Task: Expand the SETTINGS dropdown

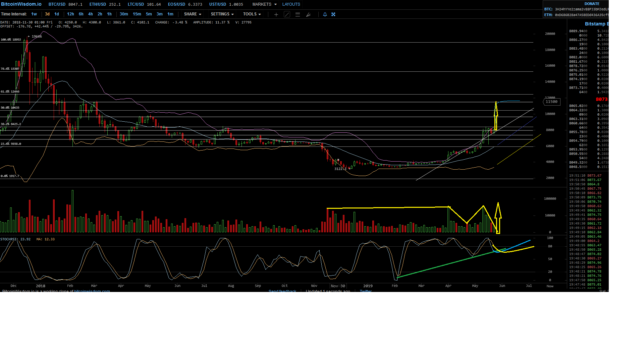Action: coord(222,14)
